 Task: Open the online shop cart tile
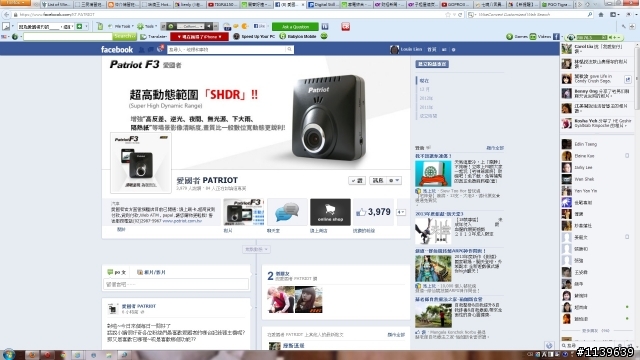pos(330,212)
